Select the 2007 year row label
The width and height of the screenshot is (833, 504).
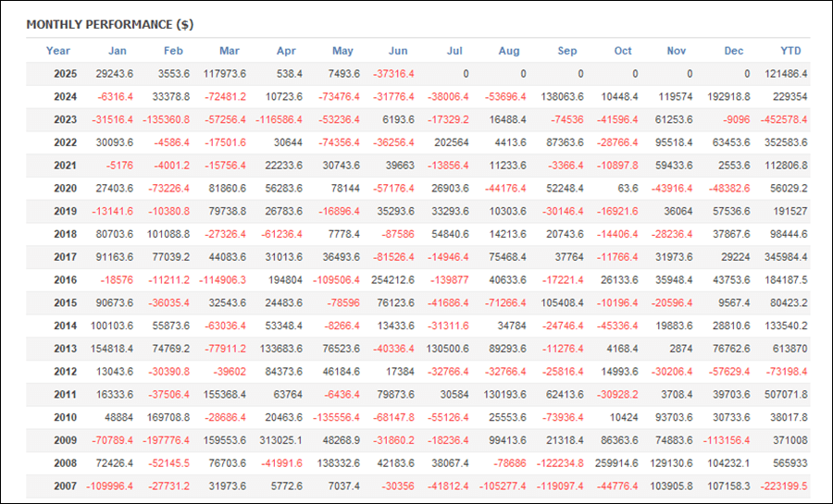(66, 486)
